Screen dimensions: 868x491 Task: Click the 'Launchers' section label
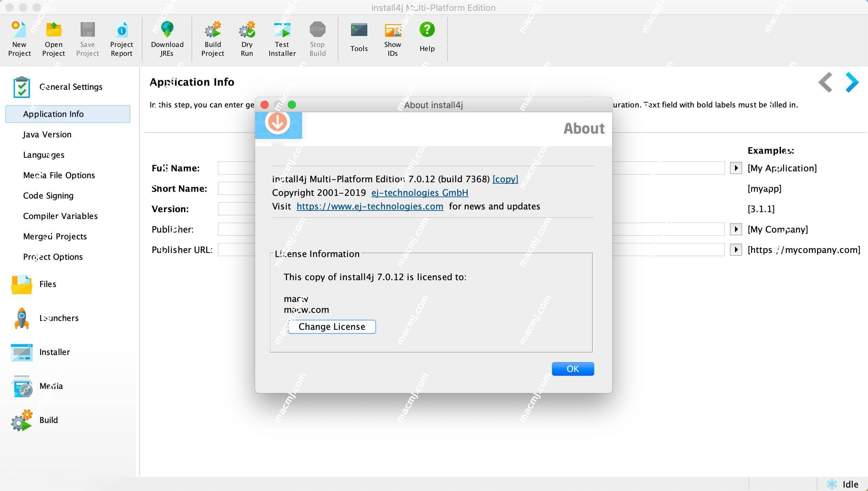click(59, 318)
